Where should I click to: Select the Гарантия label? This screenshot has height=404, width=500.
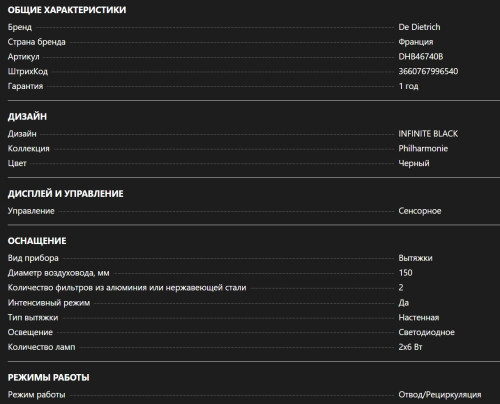[25, 86]
